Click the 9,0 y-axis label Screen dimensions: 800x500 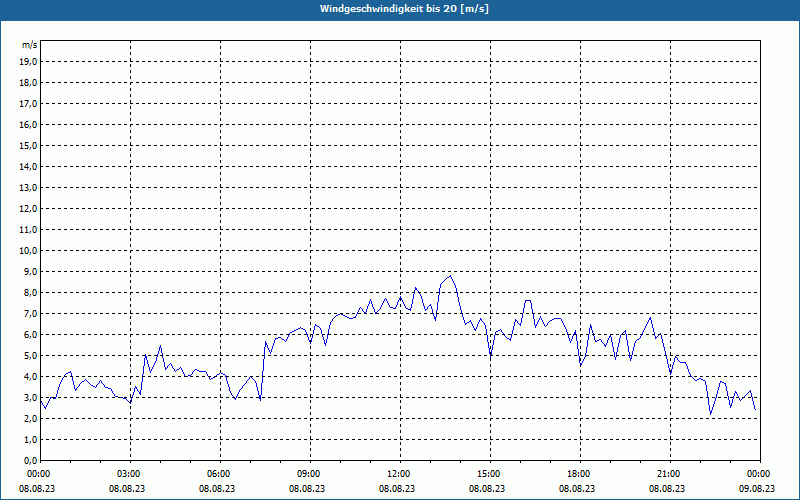[x=30, y=271]
